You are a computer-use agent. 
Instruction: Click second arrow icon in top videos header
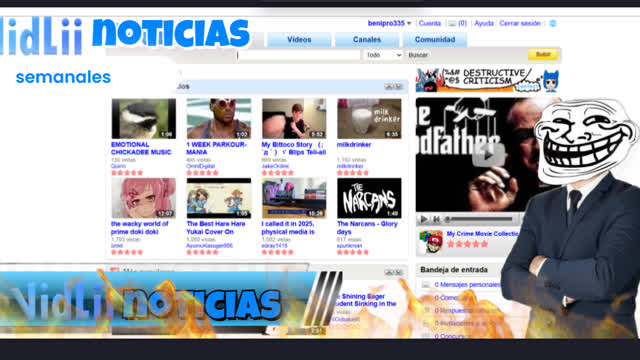tap(398, 87)
